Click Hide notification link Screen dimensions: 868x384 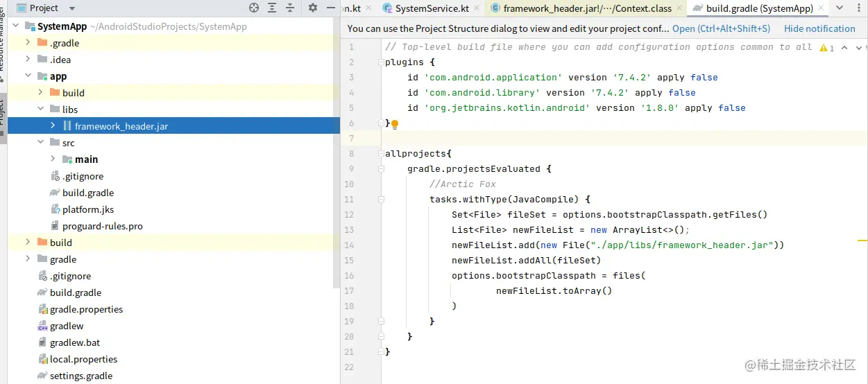tap(819, 28)
